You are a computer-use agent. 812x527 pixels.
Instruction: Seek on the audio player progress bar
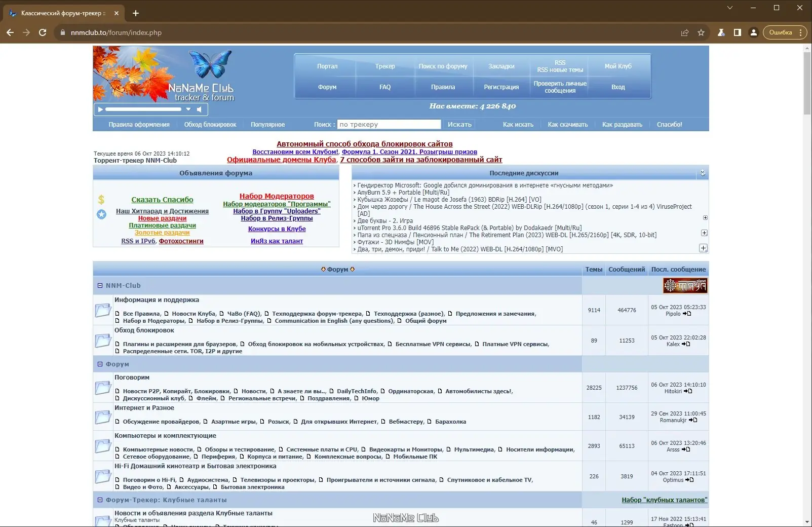tap(143, 109)
